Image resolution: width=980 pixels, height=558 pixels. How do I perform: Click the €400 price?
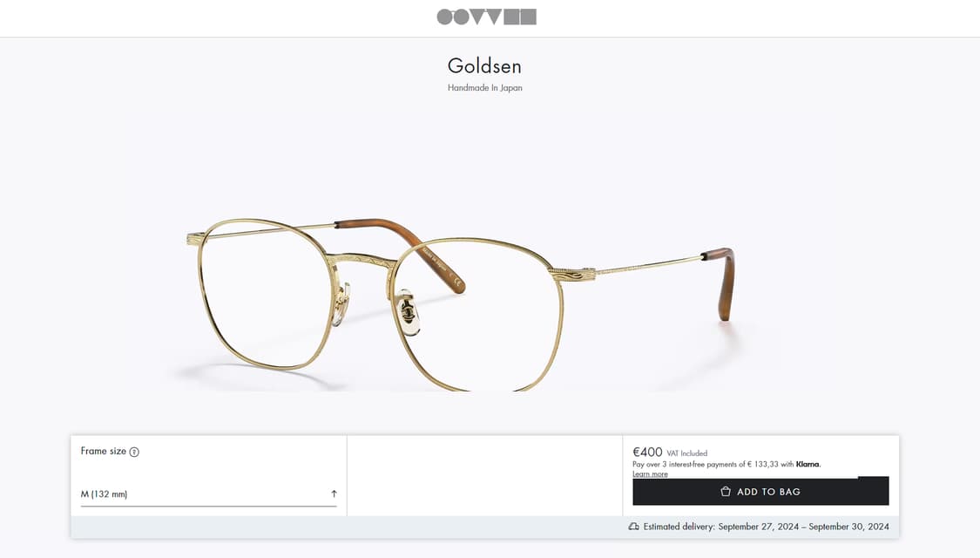(647, 452)
